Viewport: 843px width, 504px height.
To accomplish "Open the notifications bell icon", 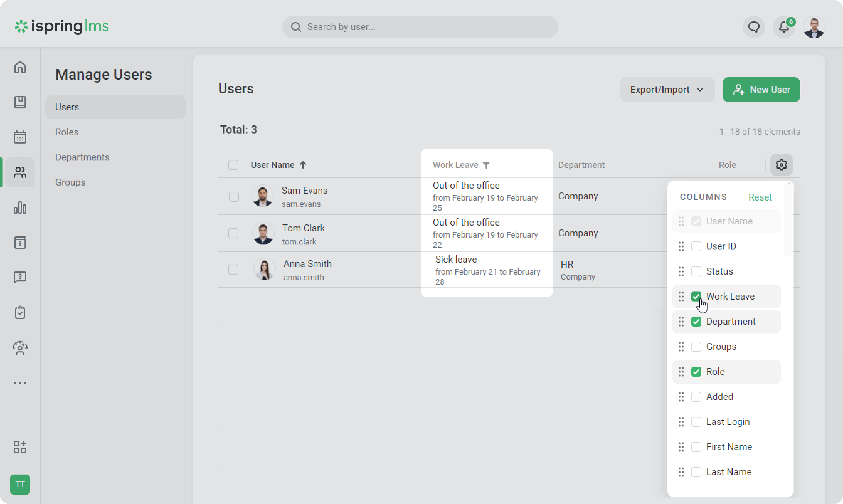I will pos(784,27).
